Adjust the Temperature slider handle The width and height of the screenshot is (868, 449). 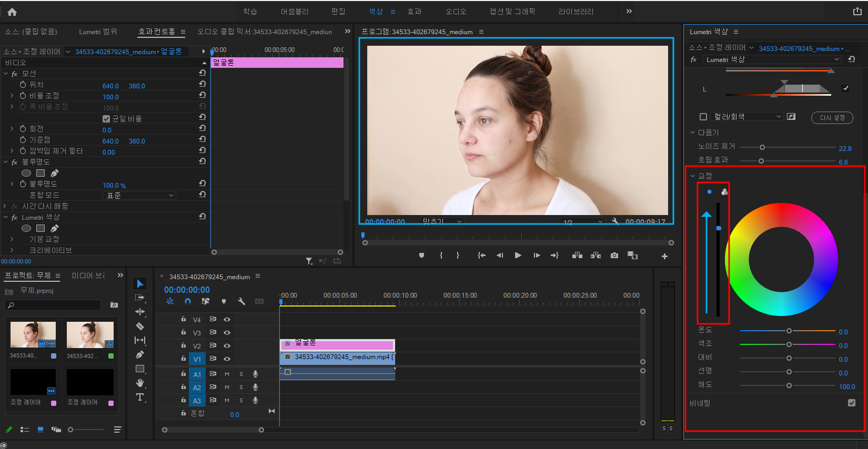[789, 331]
